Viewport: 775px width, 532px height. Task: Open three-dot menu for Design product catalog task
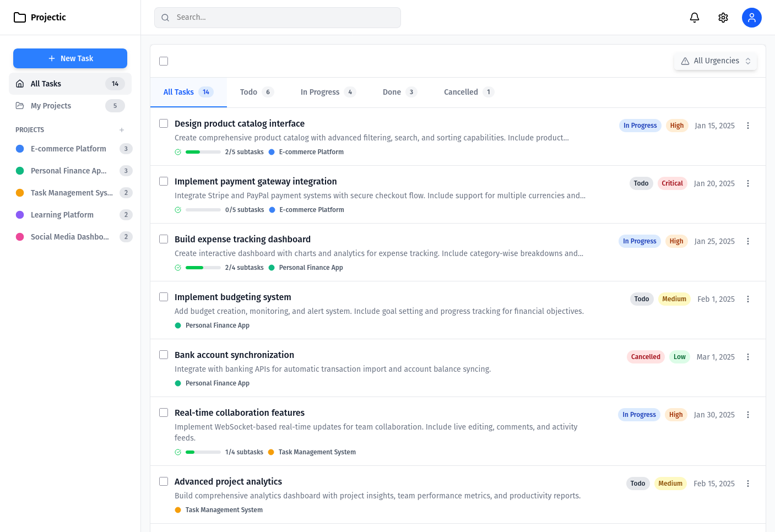(x=748, y=126)
